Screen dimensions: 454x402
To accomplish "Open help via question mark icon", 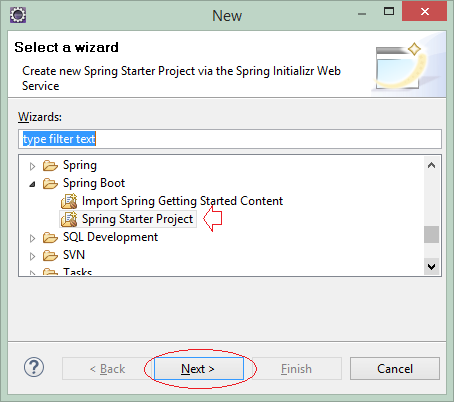I will pyautogui.click(x=34, y=367).
